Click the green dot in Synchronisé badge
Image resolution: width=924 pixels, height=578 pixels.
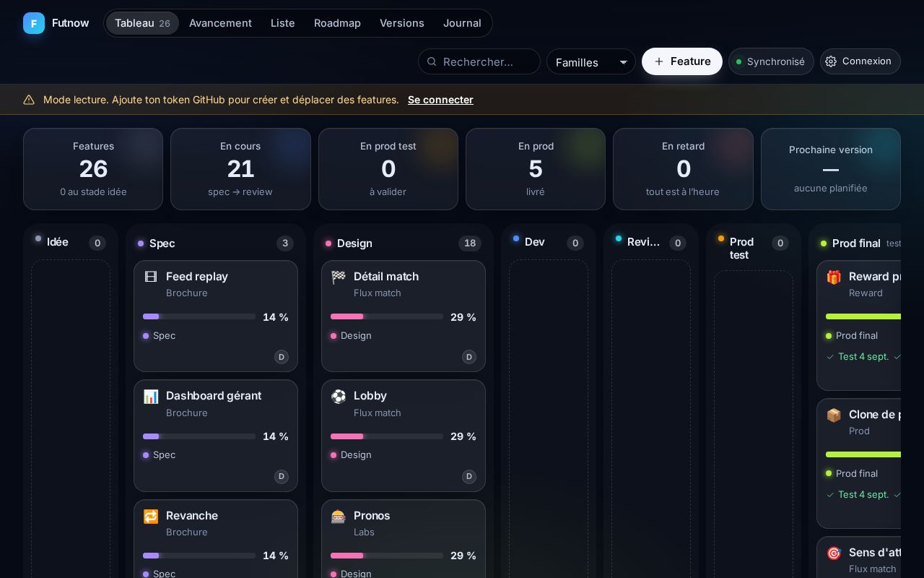pyautogui.click(x=738, y=62)
